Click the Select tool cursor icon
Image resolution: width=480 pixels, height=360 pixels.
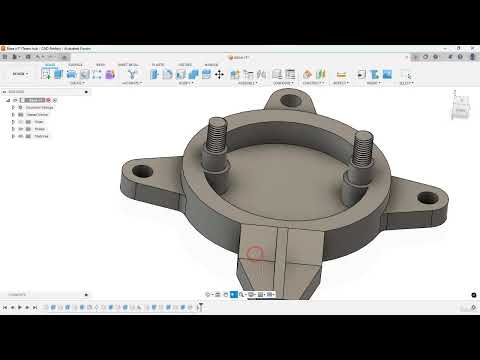(406, 75)
